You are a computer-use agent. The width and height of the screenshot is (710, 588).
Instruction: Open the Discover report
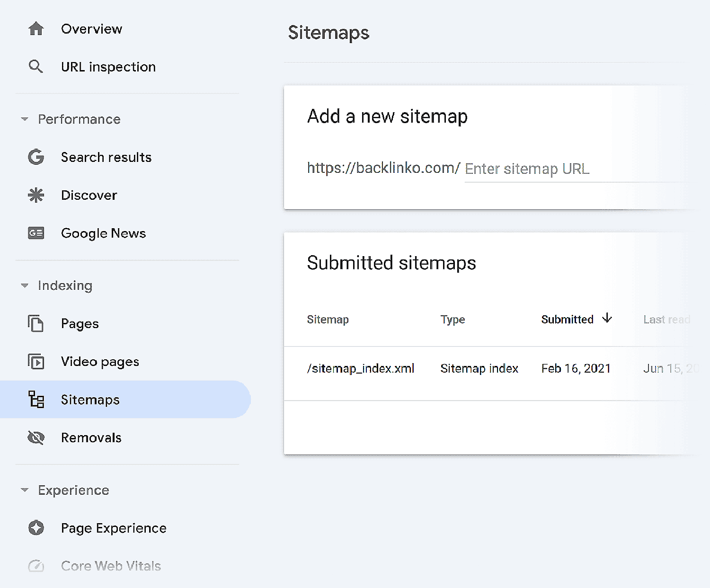125,195
